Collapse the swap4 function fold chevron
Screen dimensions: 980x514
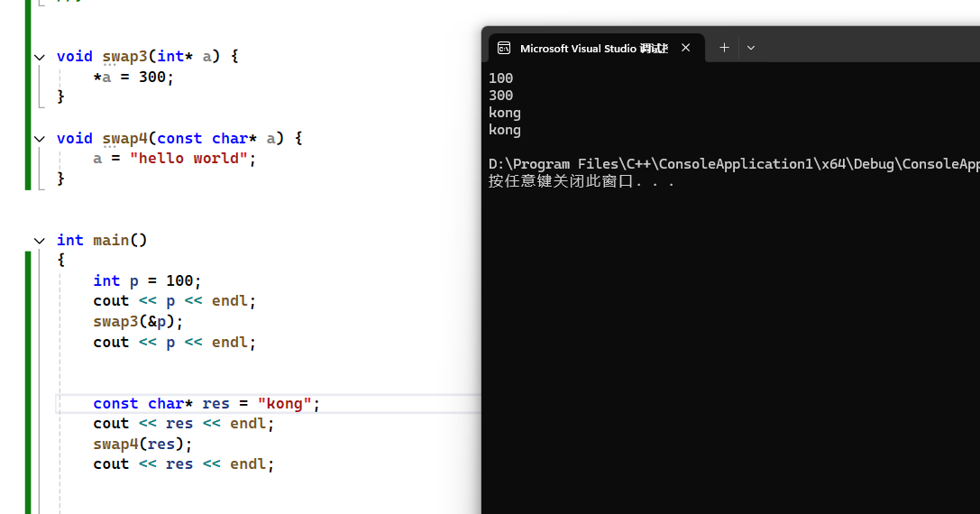[x=39, y=139]
